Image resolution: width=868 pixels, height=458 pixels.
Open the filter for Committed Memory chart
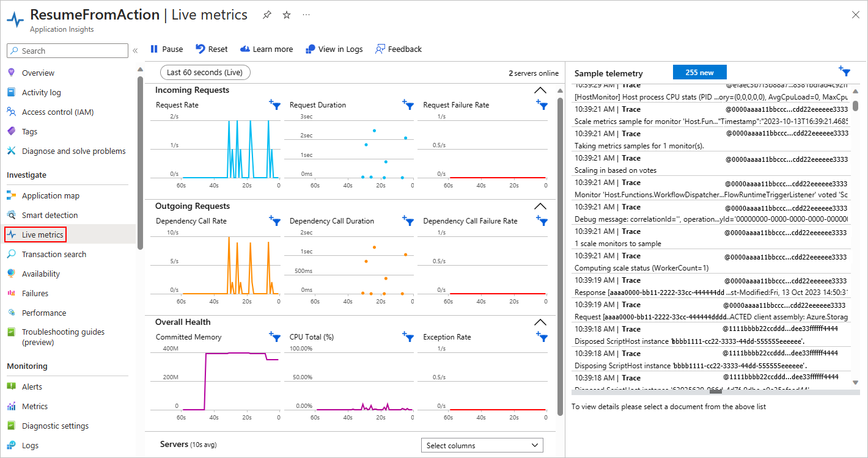[275, 336]
